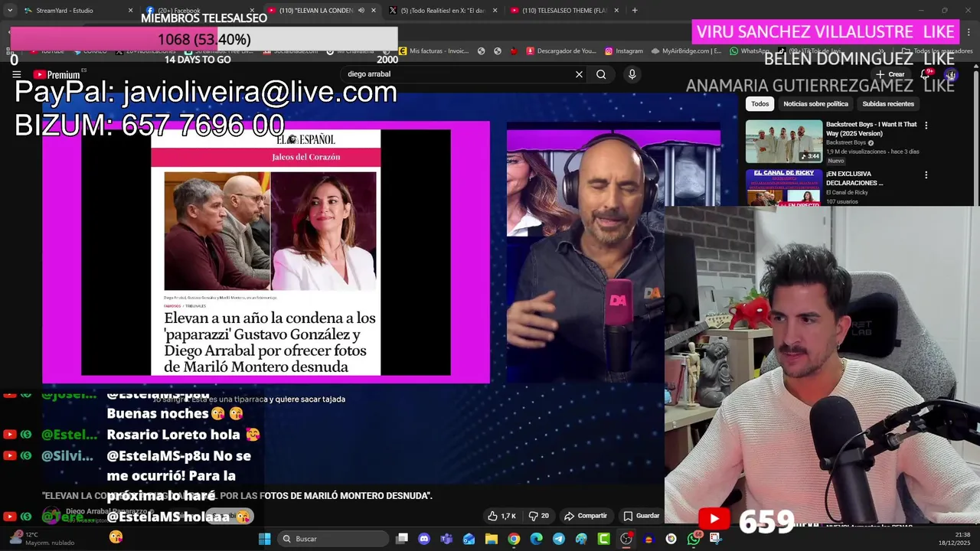Open Google Chrome from the taskbar
Viewport: 980px width, 551px height.
click(x=514, y=539)
